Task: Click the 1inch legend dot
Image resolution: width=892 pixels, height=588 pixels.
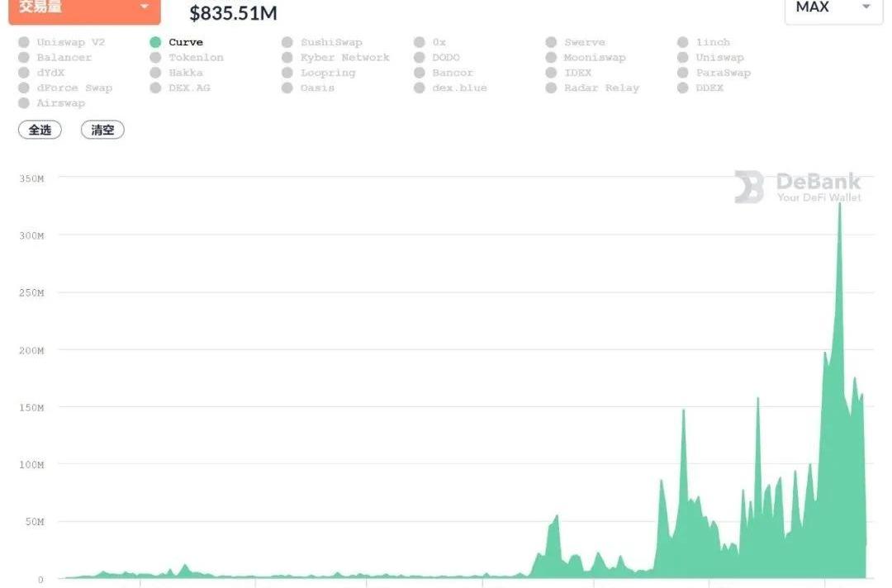Action: coord(683,42)
